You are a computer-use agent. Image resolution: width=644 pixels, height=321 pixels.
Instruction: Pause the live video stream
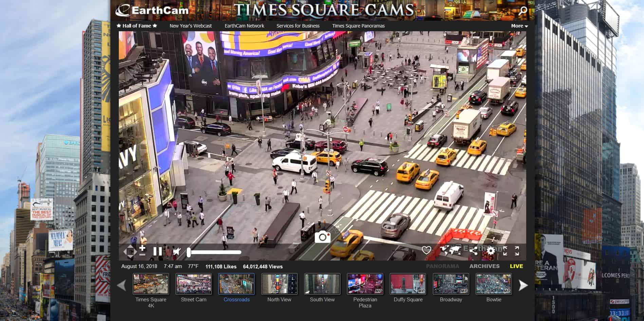158,251
